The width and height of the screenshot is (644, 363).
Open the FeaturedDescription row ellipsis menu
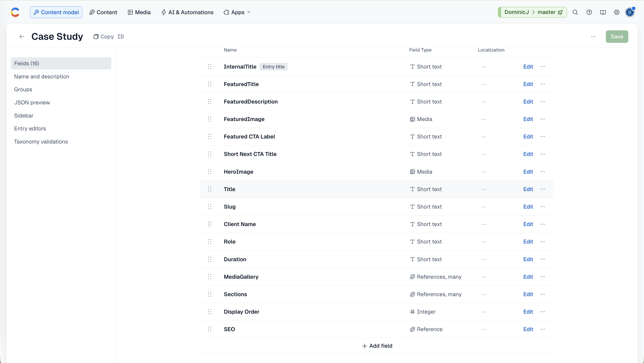[543, 102]
